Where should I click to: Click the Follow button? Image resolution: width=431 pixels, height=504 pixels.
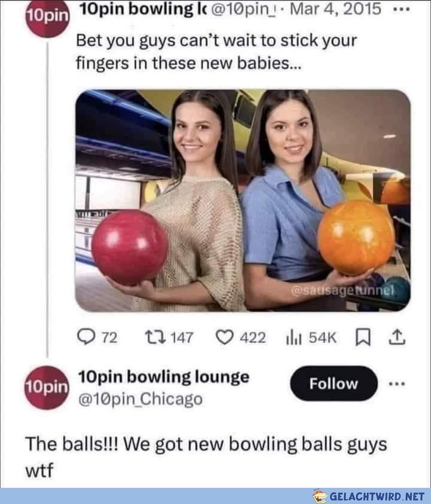[333, 384]
